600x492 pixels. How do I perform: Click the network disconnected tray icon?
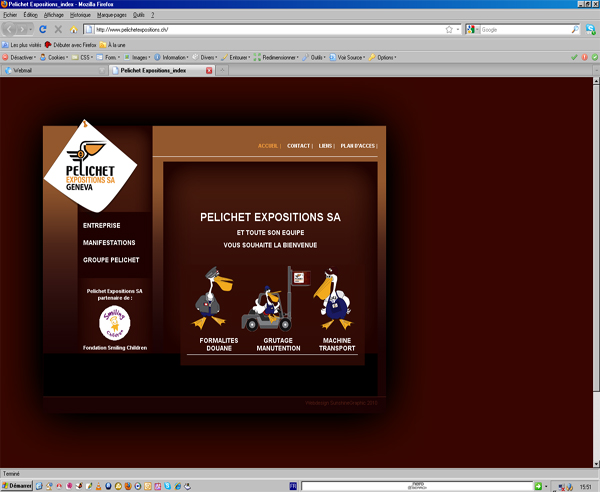pos(562,487)
